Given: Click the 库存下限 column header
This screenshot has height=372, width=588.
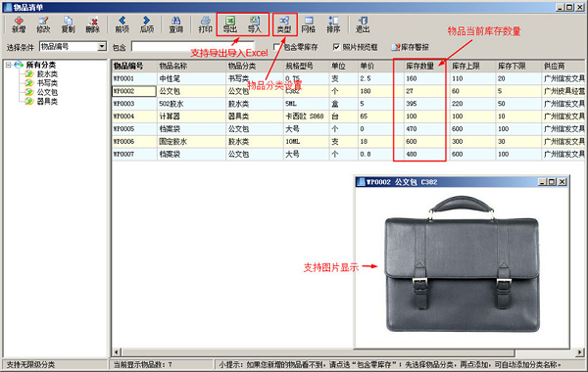Looking at the screenshot, I should point(518,66).
